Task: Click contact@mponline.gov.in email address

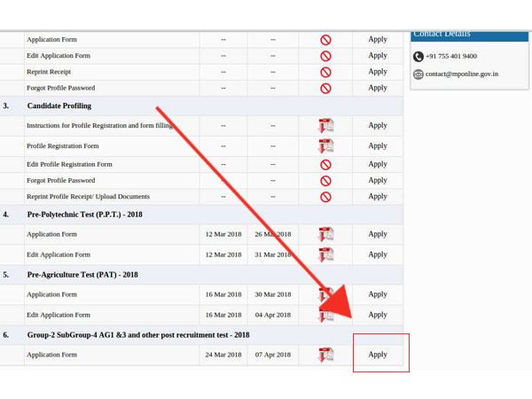Action: tap(462, 74)
